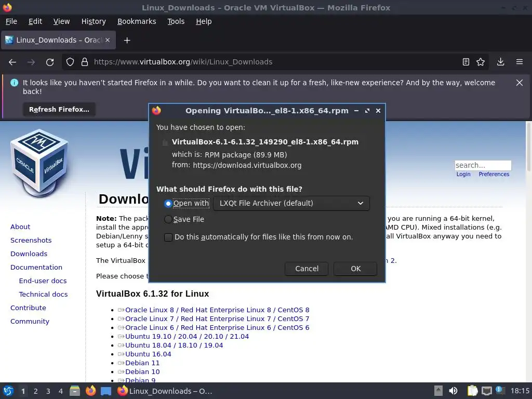Open Ubuntu 19.10 / 20.04 / 20.10 / 21.04 link
532x399 pixels.
pos(187,336)
